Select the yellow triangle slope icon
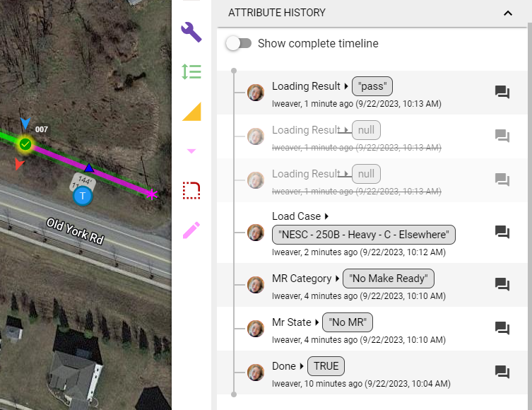The image size is (532, 410). point(192,112)
